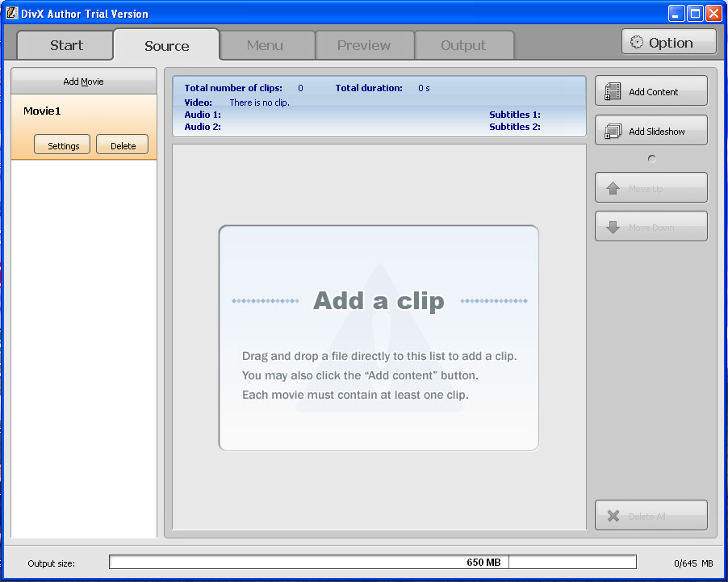Click the Add Slideshow button label
This screenshot has width=728, height=582.
(656, 132)
